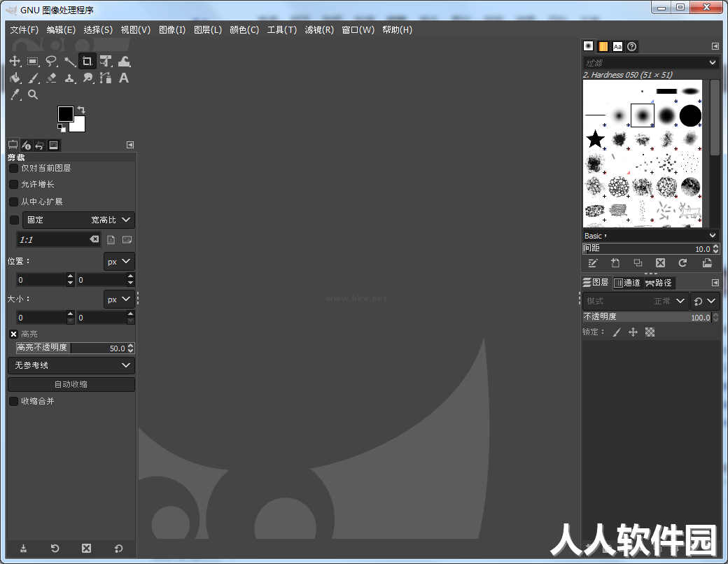Open the layer 模式 正常 dropdown
This screenshot has height=564, width=728.
tap(635, 301)
